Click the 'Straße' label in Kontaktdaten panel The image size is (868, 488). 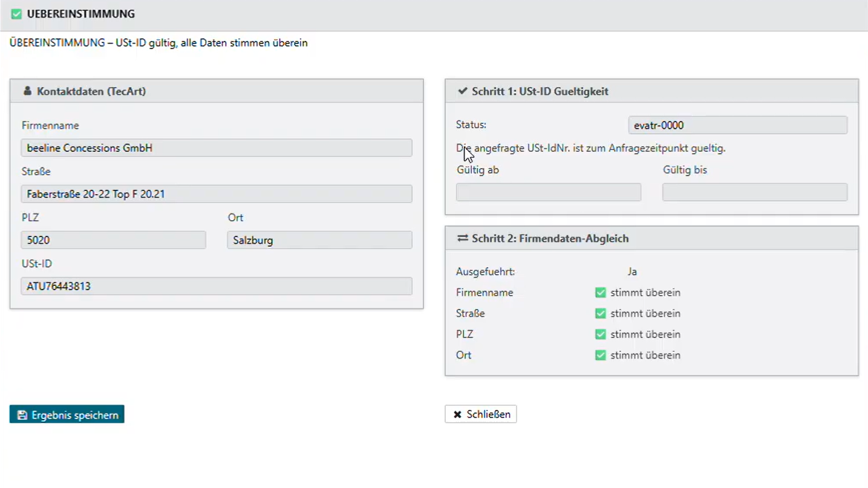pos(36,171)
